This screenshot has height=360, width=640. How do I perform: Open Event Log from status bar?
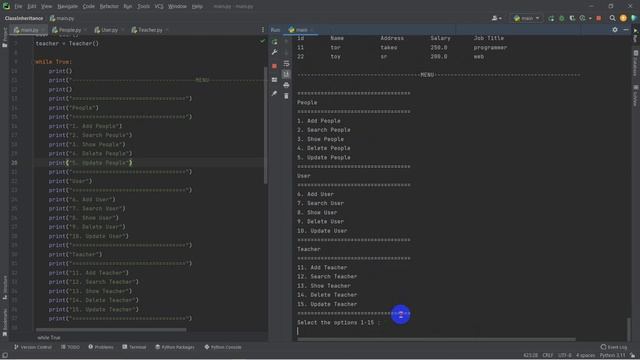pyautogui.click(x=614, y=347)
